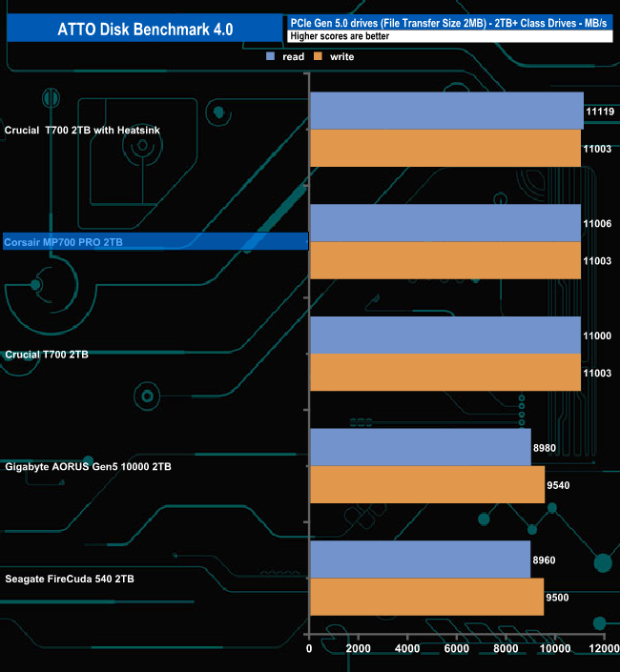Click the value label 8960
This screenshot has width=620, height=672.
[544, 560]
